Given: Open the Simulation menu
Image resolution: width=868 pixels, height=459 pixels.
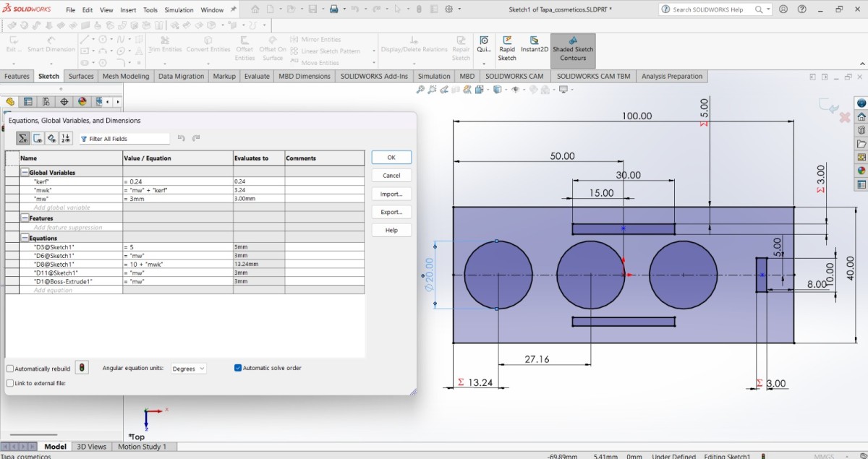Looking at the screenshot, I should click(x=178, y=10).
